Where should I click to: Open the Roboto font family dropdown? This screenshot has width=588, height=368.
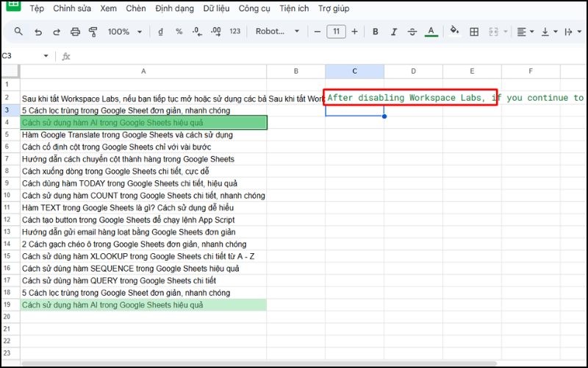pos(278,32)
